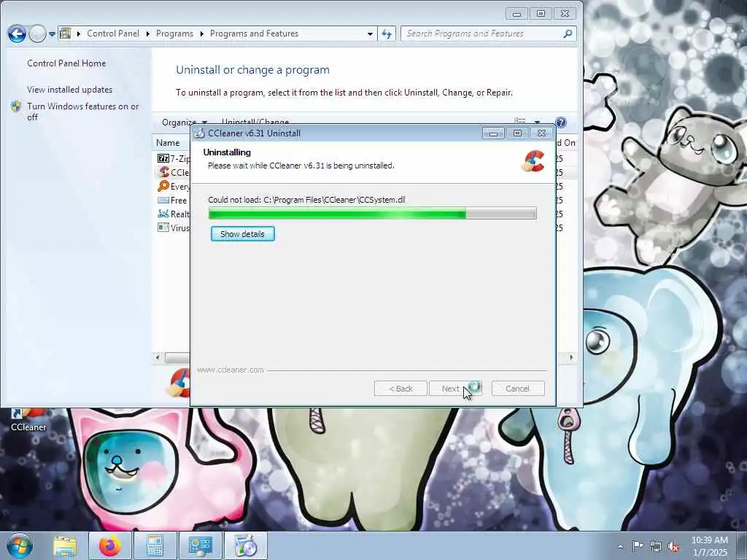Click Programs breadcrumb
Screen dimensions: 747x560
174,34
